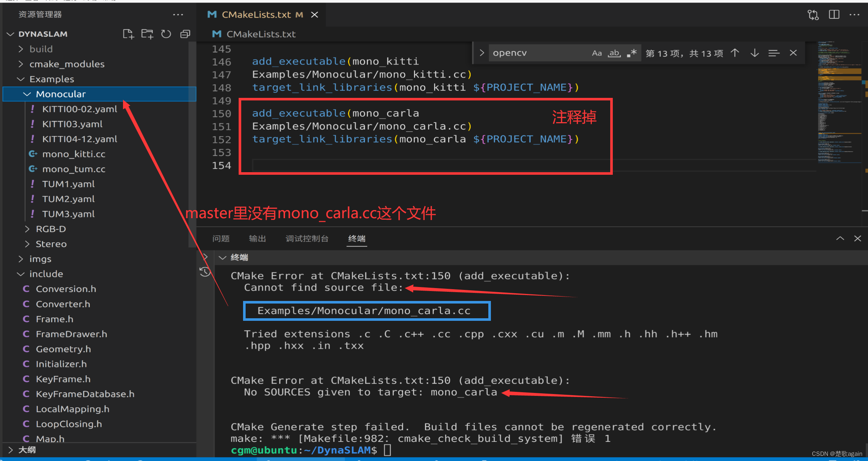Switch to the 问题 panel tab
Viewport: 868px width, 461px height.
click(221, 239)
